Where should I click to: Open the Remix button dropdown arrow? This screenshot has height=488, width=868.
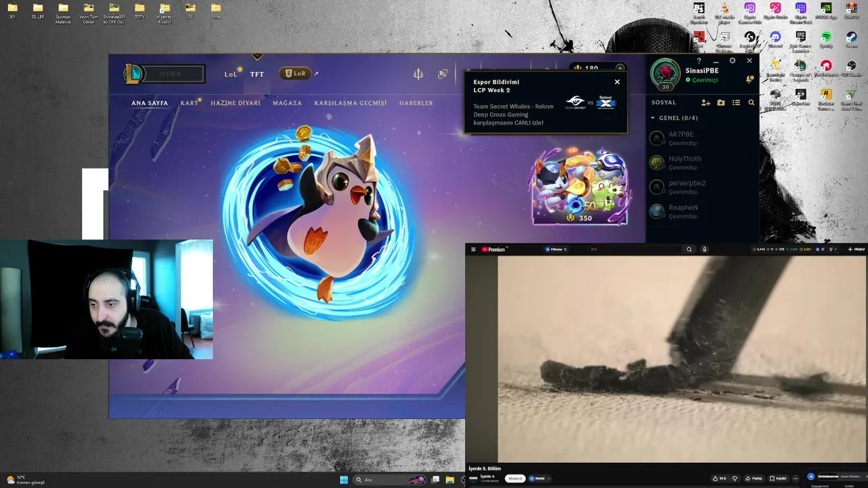coord(549,479)
